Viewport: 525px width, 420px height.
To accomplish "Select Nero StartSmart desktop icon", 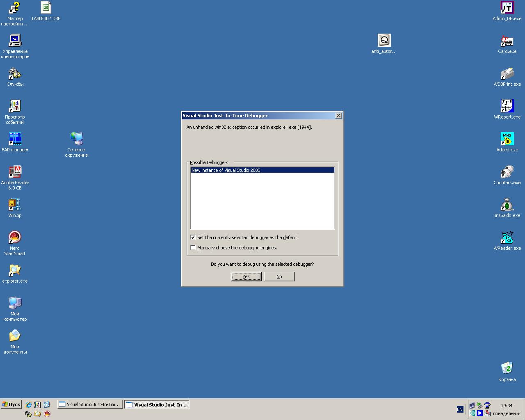I will pyautogui.click(x=15, y=237).
